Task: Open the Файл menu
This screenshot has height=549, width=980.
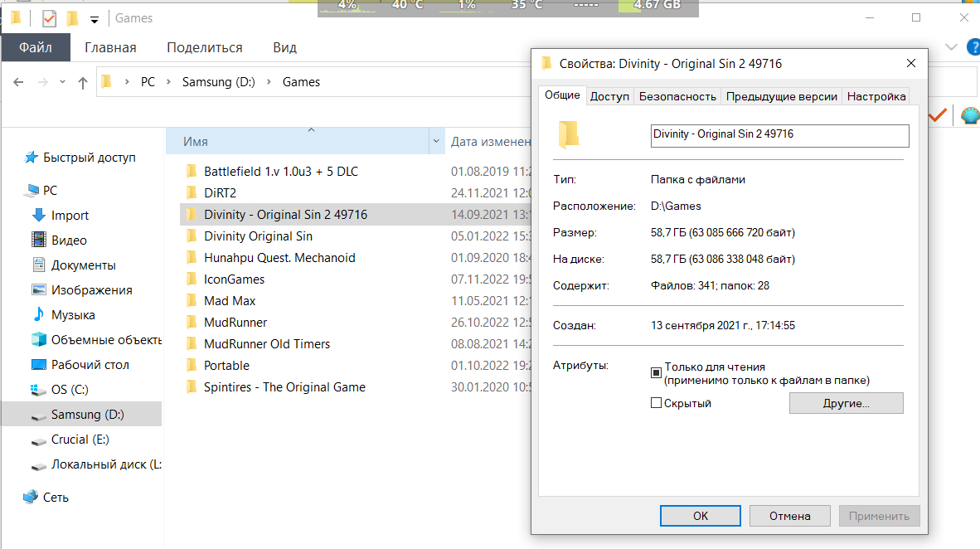Action: point(36,47)
